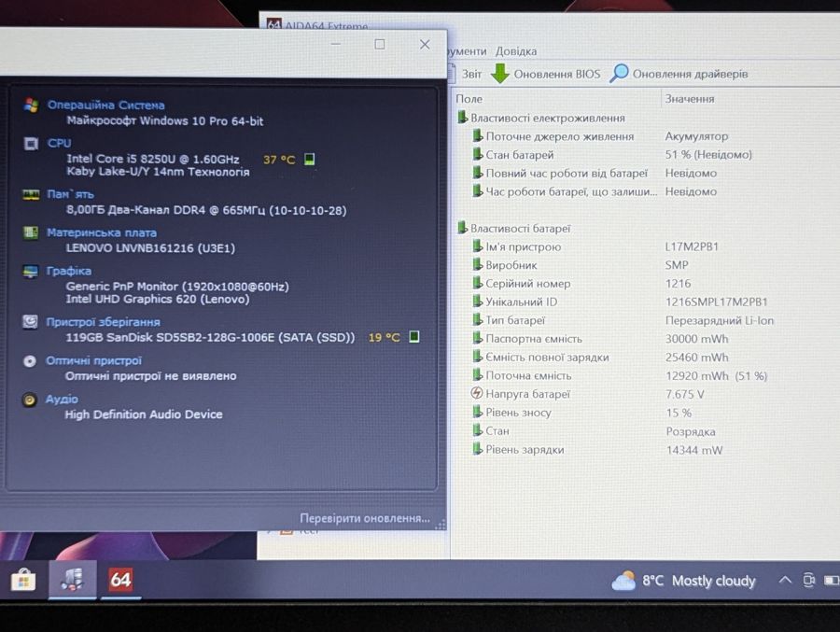
Task: Open the partially hidden Інструменти menu in AIDA64
Action: click(467, 51)
